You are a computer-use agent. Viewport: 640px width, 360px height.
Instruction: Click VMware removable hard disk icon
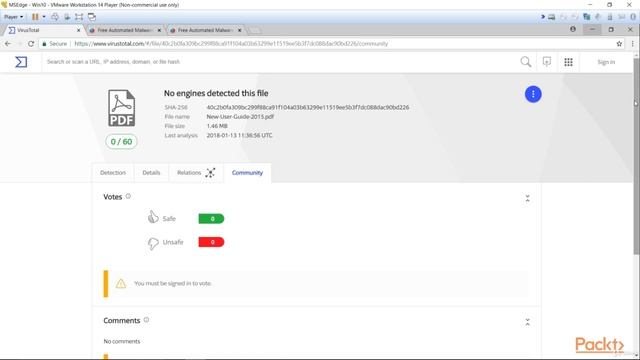point(551,17)
